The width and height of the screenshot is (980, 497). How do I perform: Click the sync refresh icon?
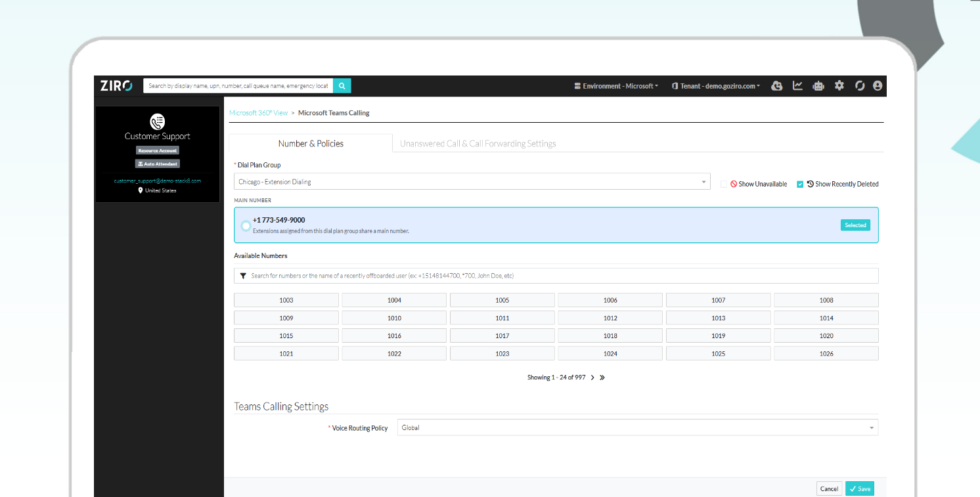(x=860, y=86)
